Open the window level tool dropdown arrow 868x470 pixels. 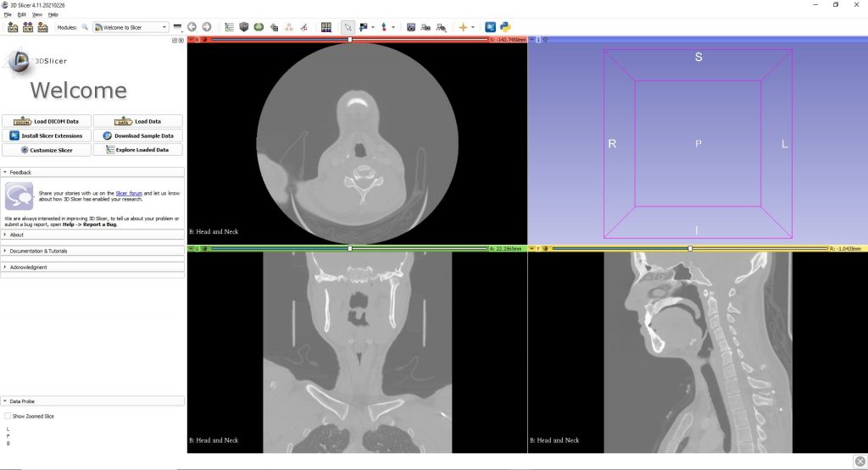point(373,27)
